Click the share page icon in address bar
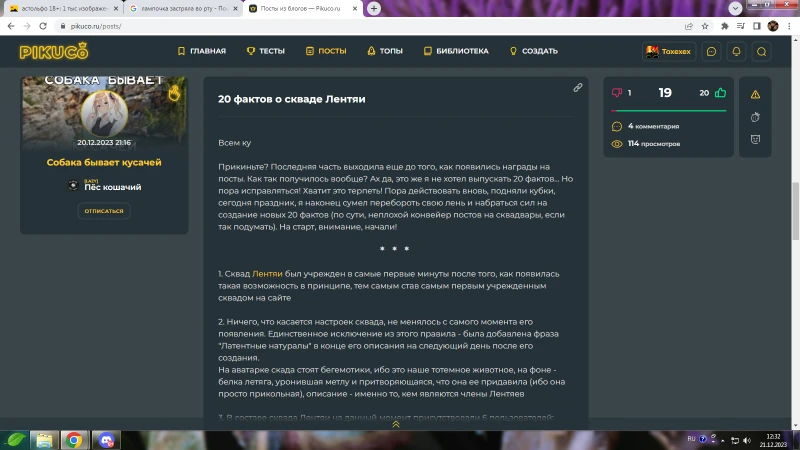 [x=689, y=26]
